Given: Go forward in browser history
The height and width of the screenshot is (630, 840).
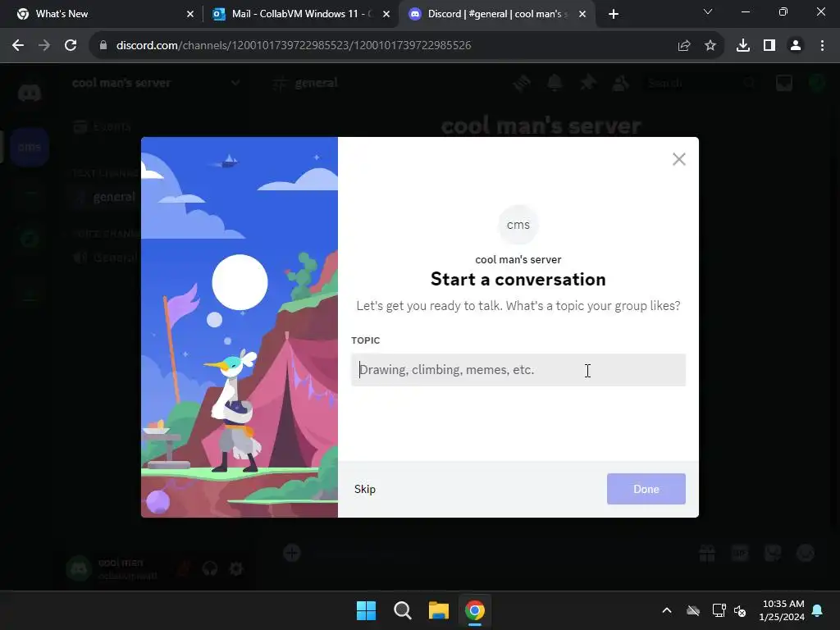Looking at the screenshot, I should (x=44, y=46).
